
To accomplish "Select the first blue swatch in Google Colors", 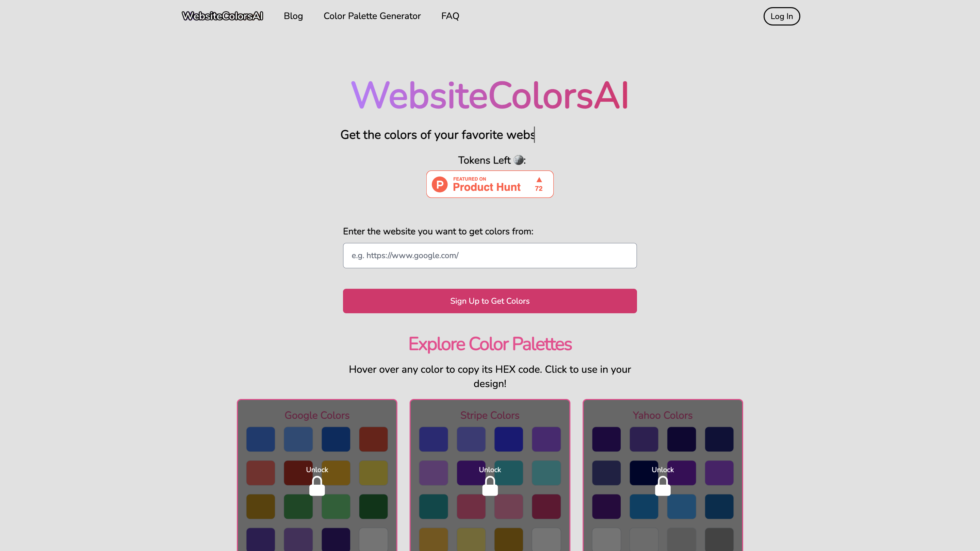I will tap(261, 439).
